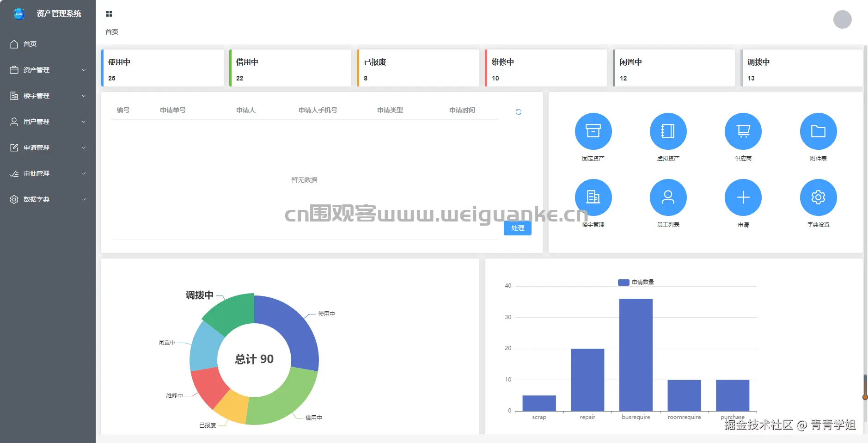Click the briefcase icon for 资产管理
Screen dimensions: 868x443
click(x=14, y=70)
